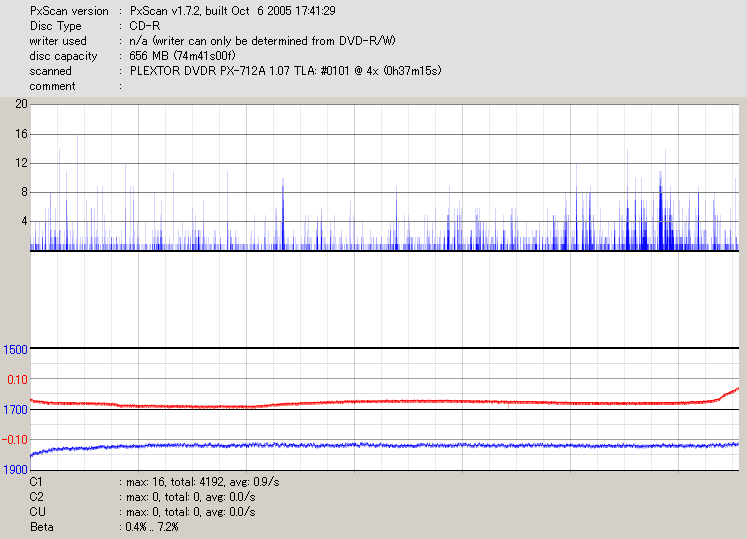Select the 12 axis label

(x=21, y=163)
